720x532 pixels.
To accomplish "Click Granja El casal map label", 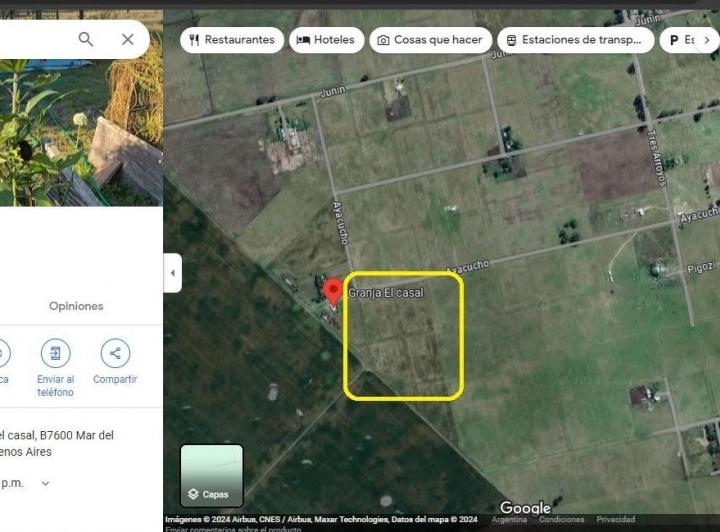I will 386,292.
